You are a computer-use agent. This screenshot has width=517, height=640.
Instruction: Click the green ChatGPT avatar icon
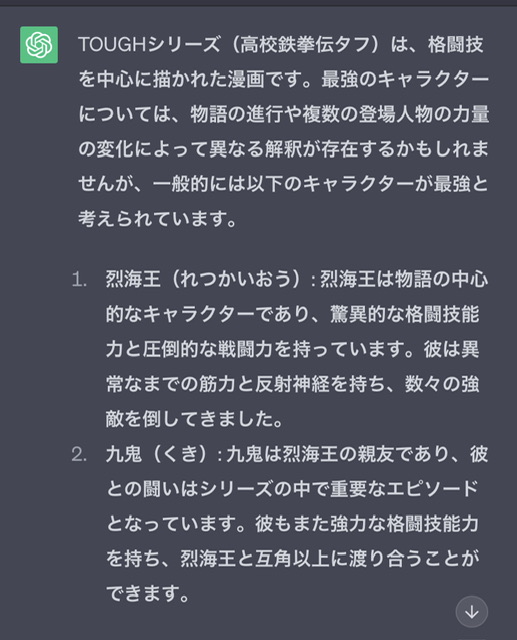pyautogui.click(x=39, y=45)
